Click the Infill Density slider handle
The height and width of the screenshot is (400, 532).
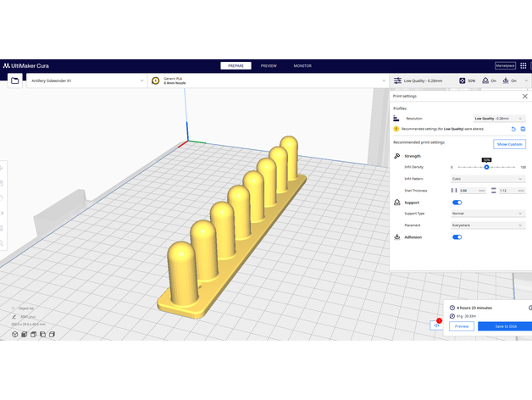[x=487, y=167]
